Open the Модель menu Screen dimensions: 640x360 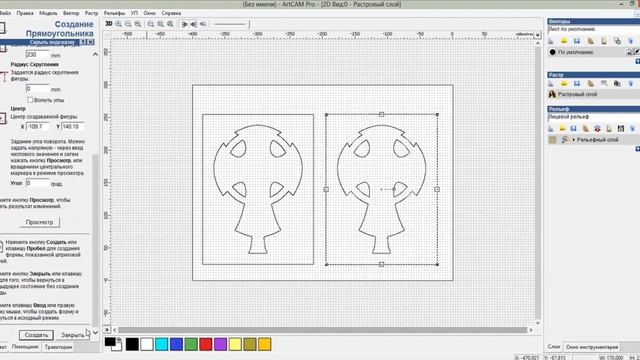tap(48, 13)
